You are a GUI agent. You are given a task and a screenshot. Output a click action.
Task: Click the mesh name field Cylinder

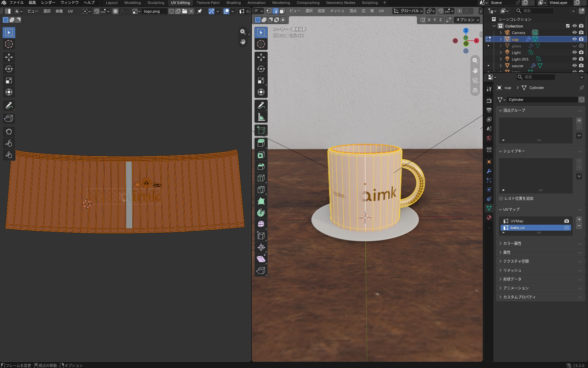[x=542, y=100]
